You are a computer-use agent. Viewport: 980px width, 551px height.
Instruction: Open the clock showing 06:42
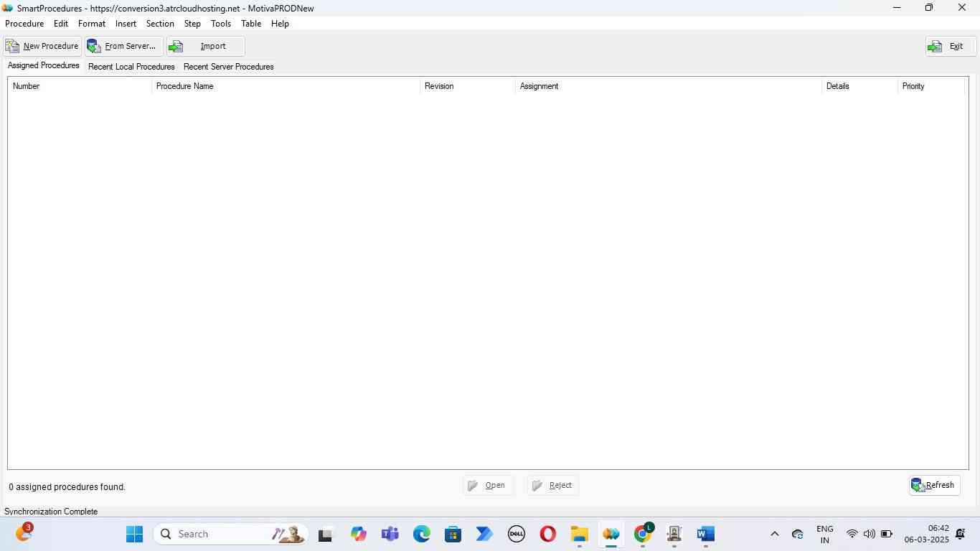(926, 534)
